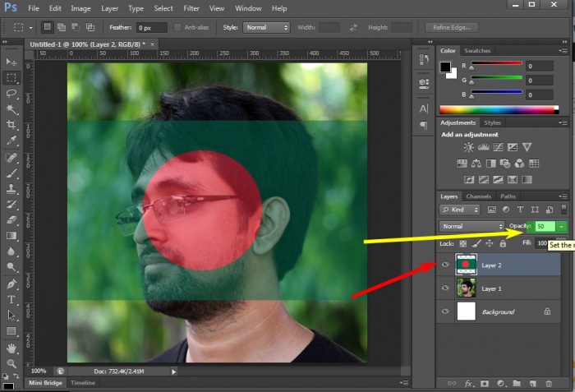This screenshot has width=575, height=392.
Task: Select the Lasso tool
Action: 11,94
